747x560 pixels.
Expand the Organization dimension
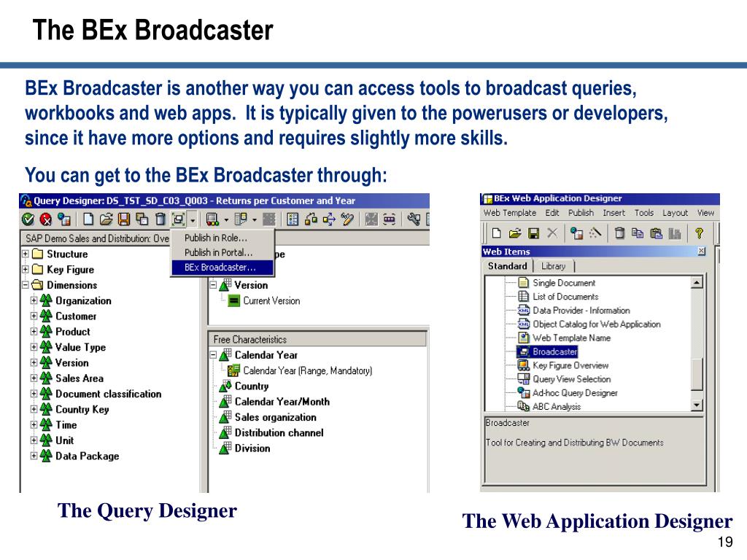(x=34, y=300)
